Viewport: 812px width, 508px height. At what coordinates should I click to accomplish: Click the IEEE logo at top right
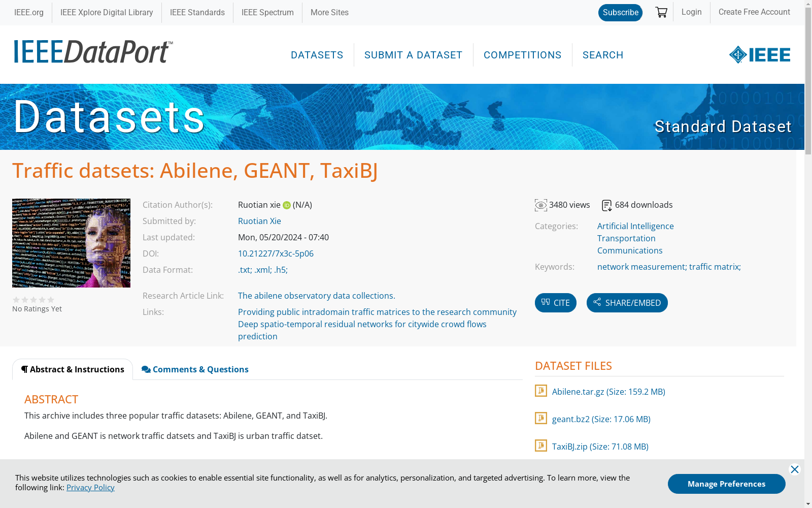coord(760,55)
